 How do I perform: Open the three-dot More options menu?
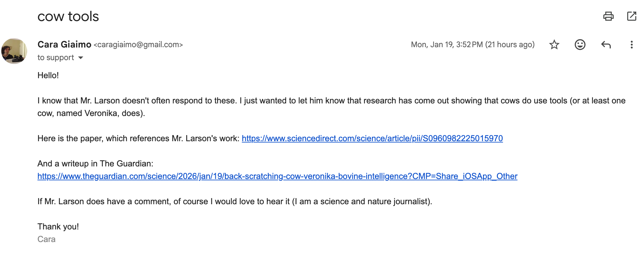click(631, 45)
